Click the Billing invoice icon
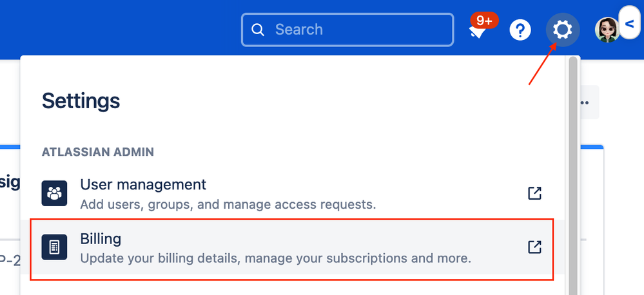 (x=54, y=247)
